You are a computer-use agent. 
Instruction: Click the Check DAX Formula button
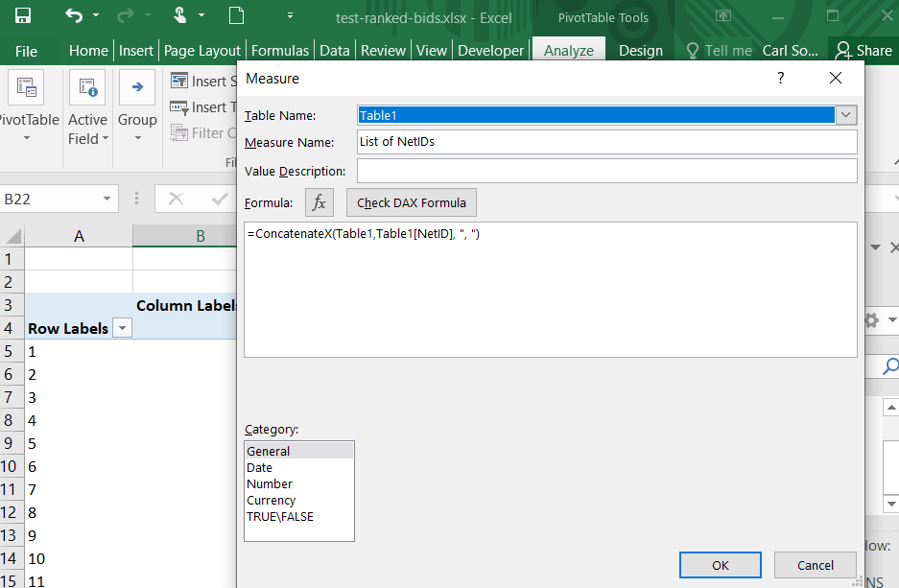pos(412,202)
